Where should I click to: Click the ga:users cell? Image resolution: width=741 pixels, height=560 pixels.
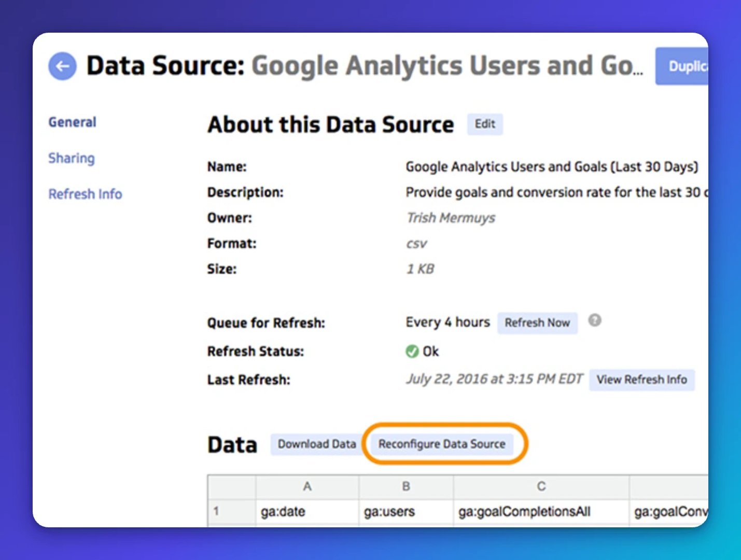click(x=406, y=512)
